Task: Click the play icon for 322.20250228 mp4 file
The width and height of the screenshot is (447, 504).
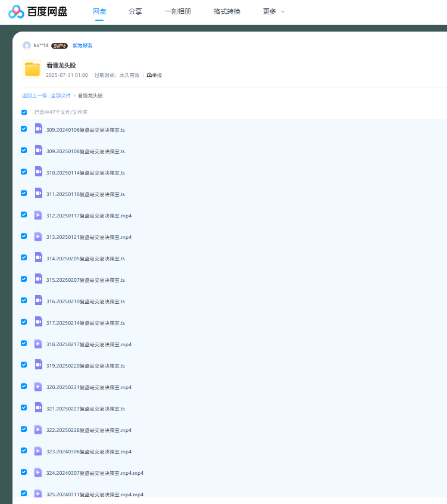Action: point(38,430)
